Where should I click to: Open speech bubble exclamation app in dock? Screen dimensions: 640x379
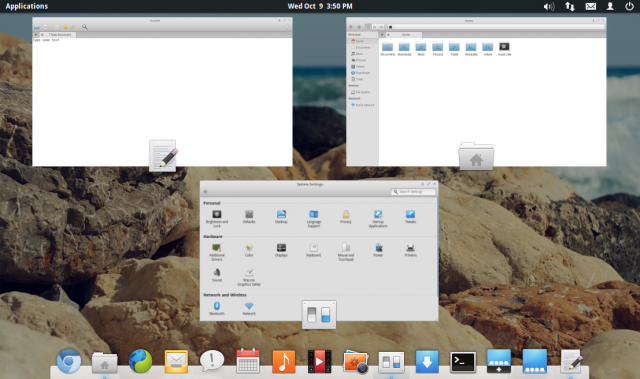coord(212,361)
